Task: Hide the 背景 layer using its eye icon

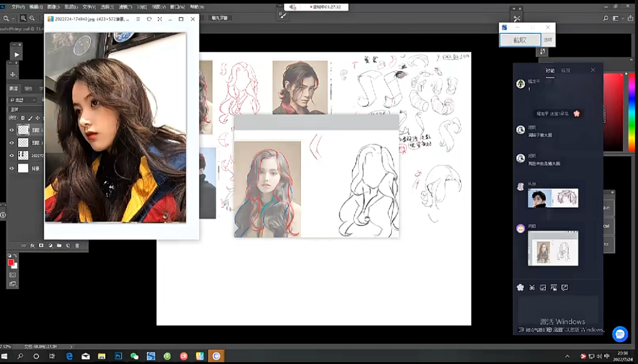Action: point(11,168)
